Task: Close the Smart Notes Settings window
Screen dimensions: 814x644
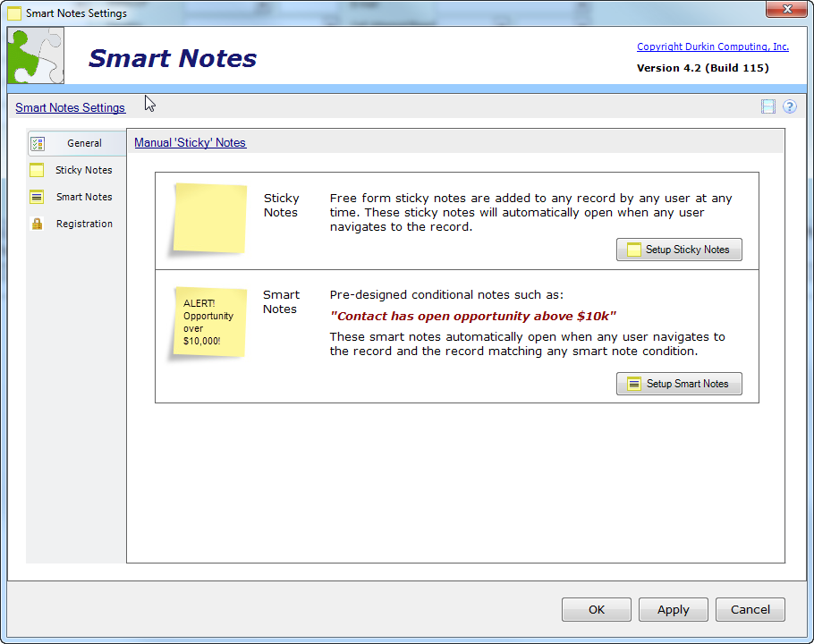Action: click(786, 9)
